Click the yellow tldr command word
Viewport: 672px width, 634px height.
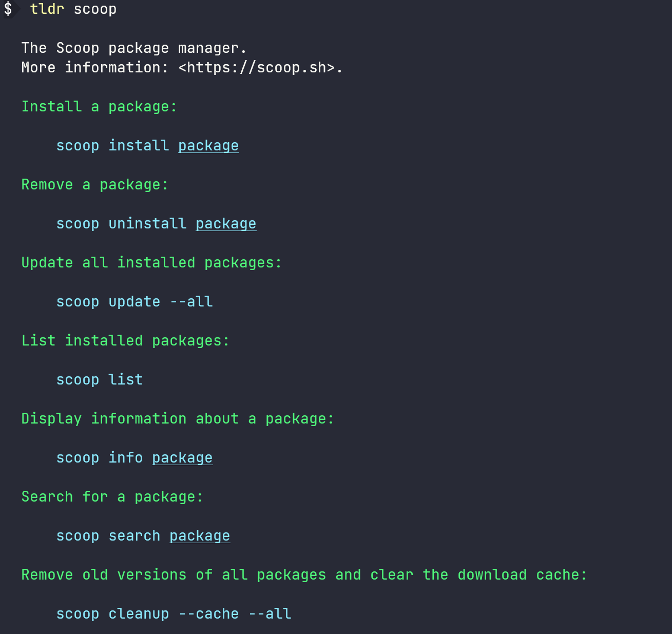(x=47, y=9)
